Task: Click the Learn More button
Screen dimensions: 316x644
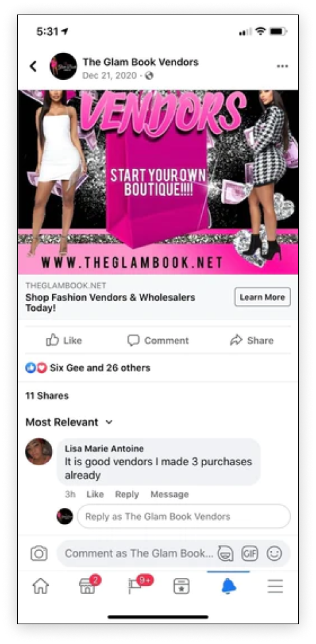Action: click(x=263, y=297)
